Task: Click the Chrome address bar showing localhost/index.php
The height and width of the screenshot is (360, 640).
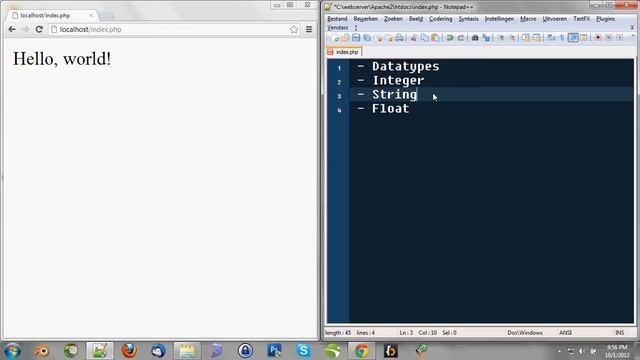Action: (x=174, y=29)
